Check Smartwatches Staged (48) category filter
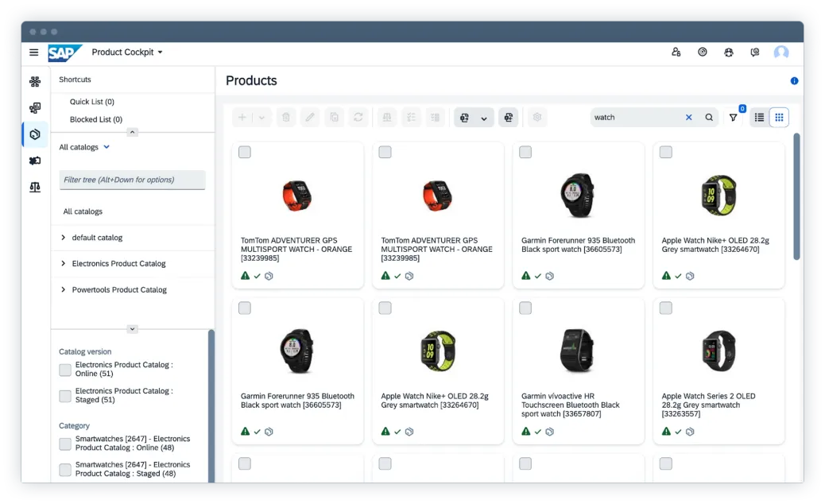Viewport: 825px width, 504px height. coord(65,470)
